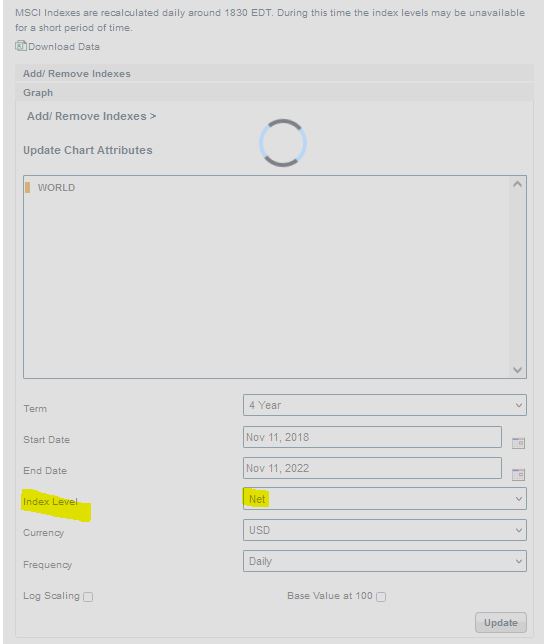
Task: Click the Download Data link
Action: tap(64, 46)
